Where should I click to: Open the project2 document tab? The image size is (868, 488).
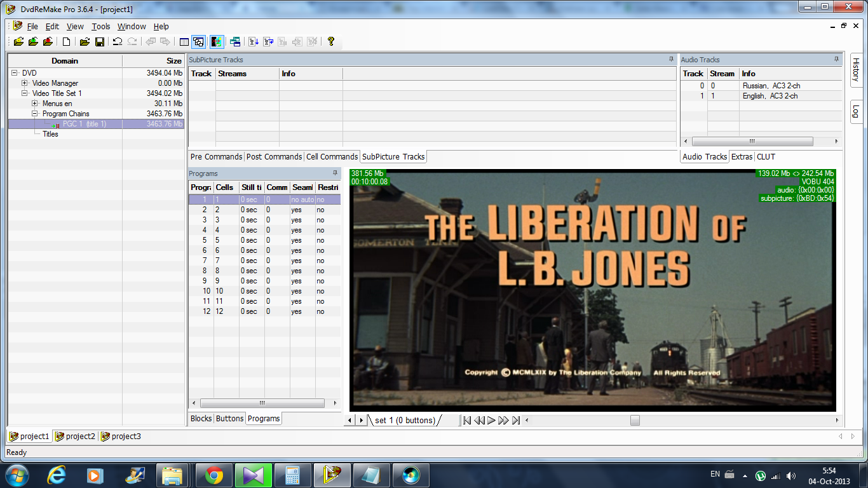click(76, 437)
